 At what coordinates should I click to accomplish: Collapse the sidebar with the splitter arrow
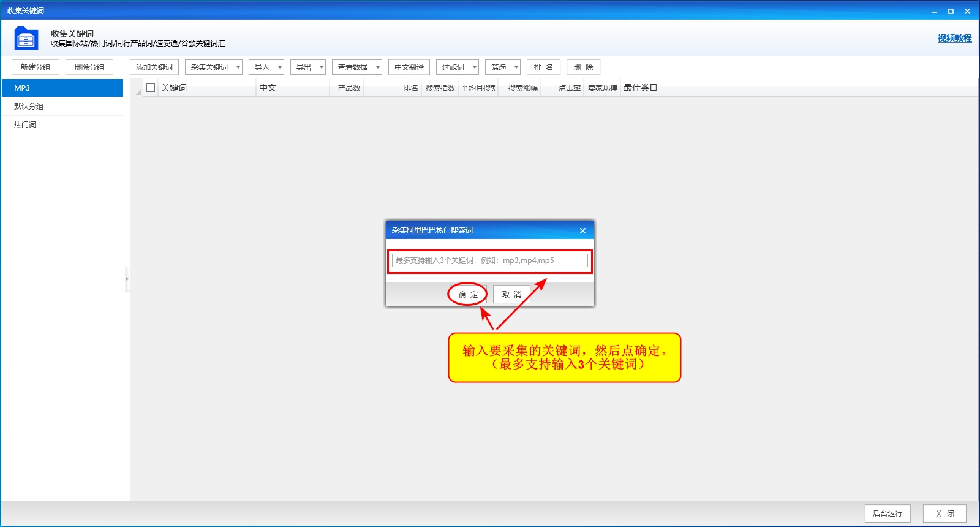[127, 279]
